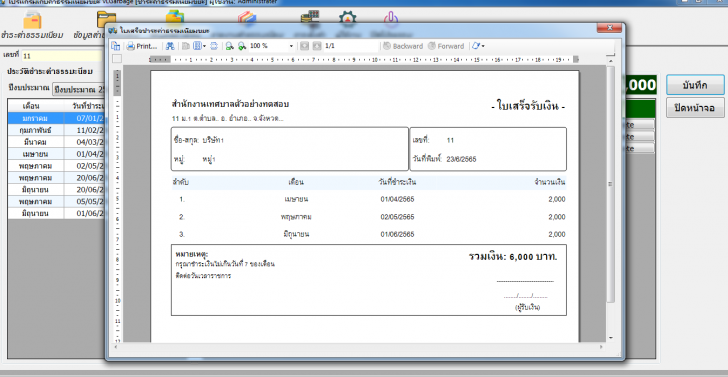Click the dark folder ข้อมูล icon in main toolbar
Screen dimensions: 728x377
(107, 20)
